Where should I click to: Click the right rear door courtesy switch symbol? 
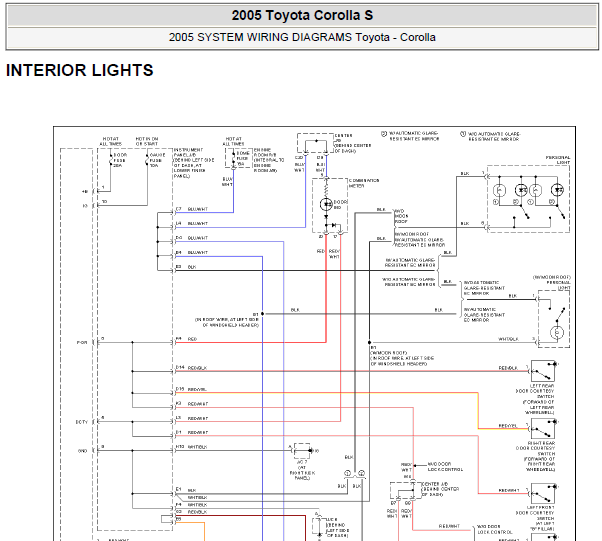[x=542, y=428]
